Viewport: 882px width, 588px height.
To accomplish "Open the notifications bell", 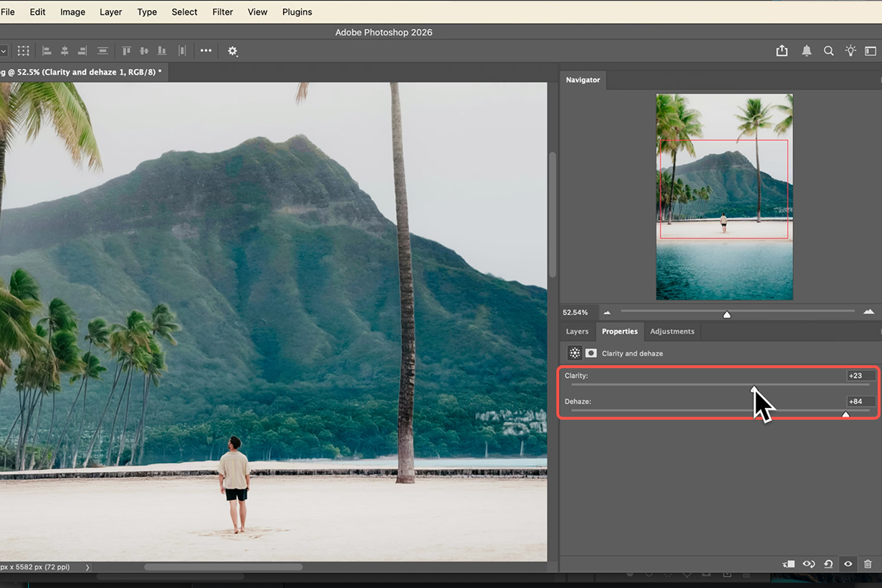I will click(x=806, y=51).
